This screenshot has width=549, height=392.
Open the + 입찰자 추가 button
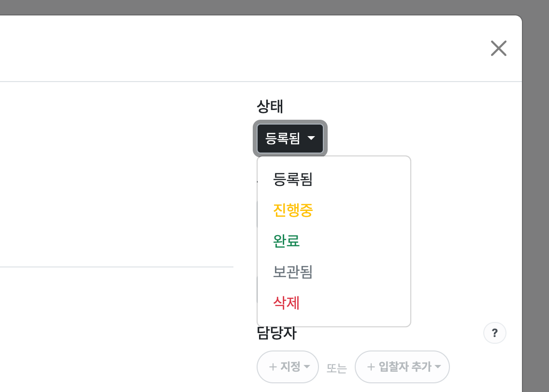402,367
